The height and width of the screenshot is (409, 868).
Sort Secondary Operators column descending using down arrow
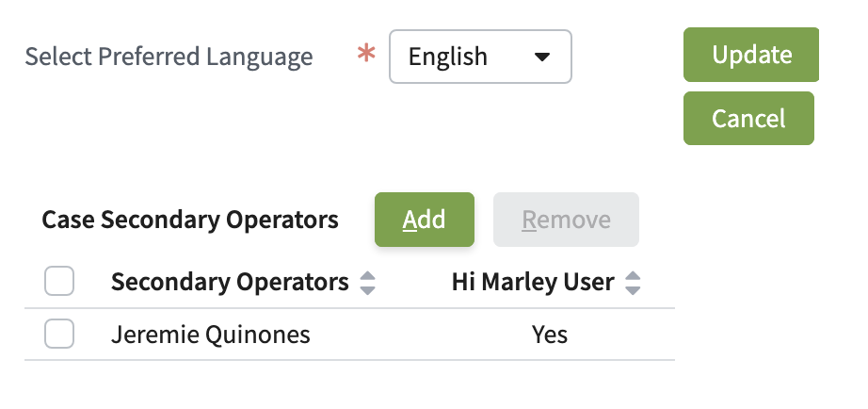point(368,289)
